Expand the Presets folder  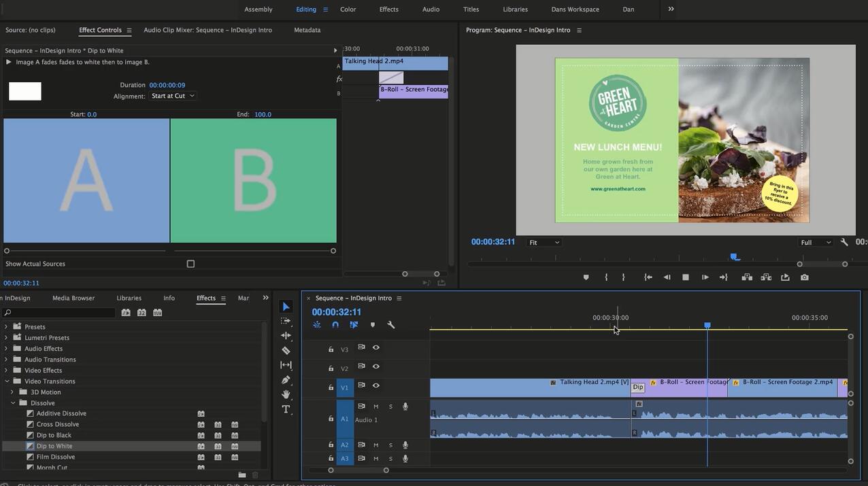coord(6,327)
